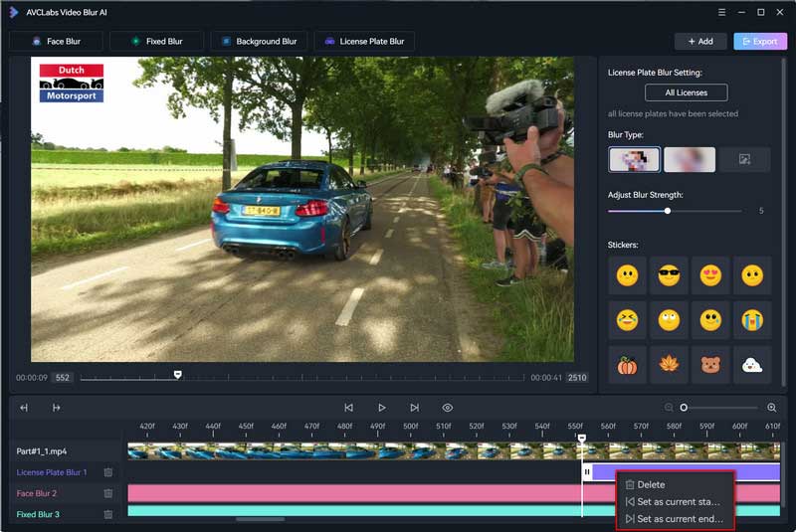Jump to next frame button

tap(415, 408)
